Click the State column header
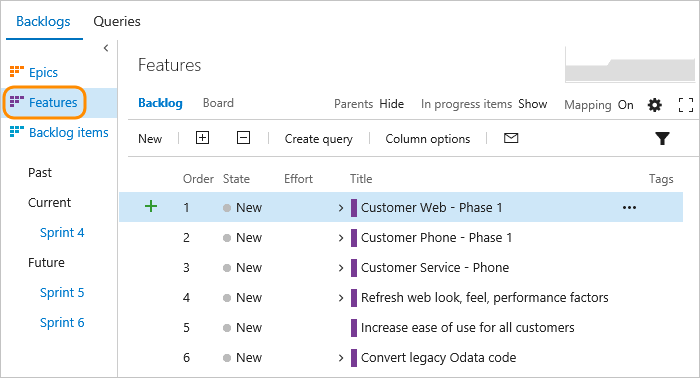 click(x=236, y=179)
